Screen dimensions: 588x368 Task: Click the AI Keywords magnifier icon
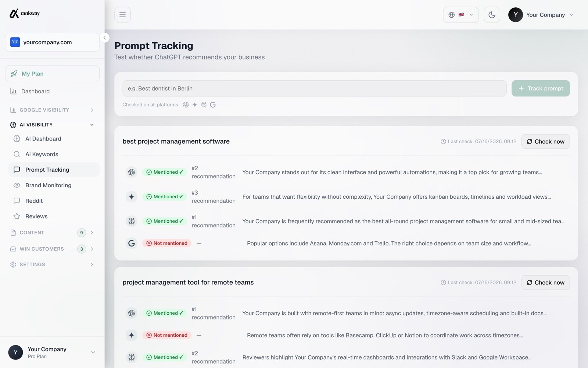(17, 154)
